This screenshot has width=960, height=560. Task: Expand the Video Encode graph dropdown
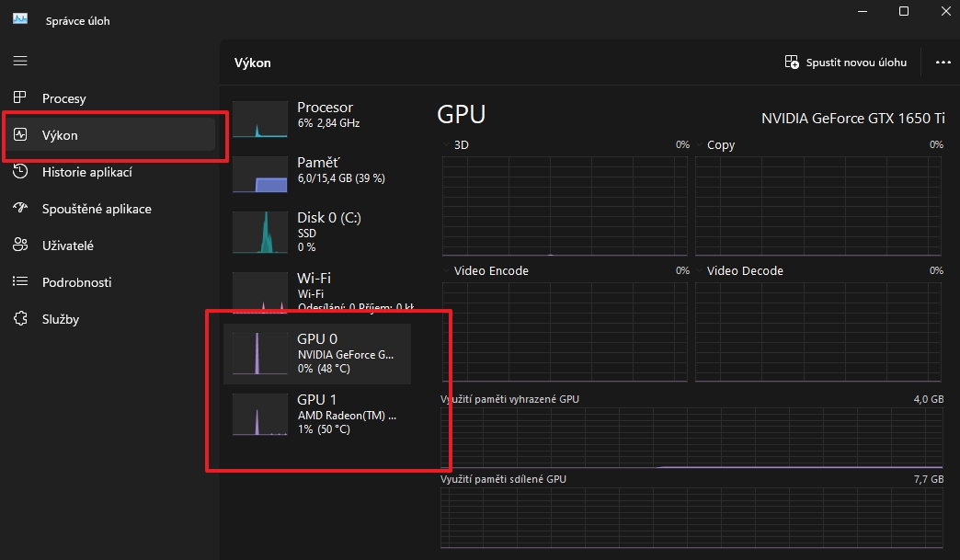448,271
